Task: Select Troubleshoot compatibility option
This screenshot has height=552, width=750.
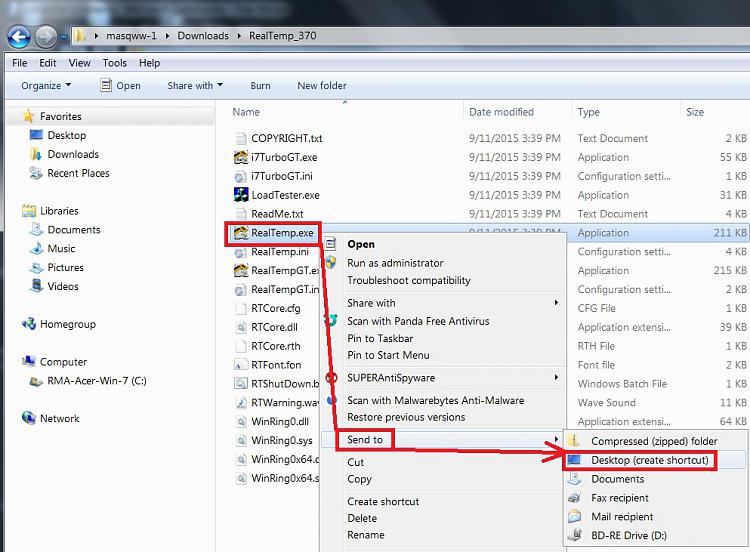Action: tap(408, 280)
